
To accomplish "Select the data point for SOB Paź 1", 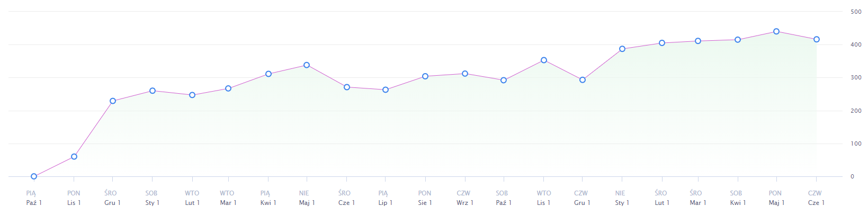I will coord(504,80).
